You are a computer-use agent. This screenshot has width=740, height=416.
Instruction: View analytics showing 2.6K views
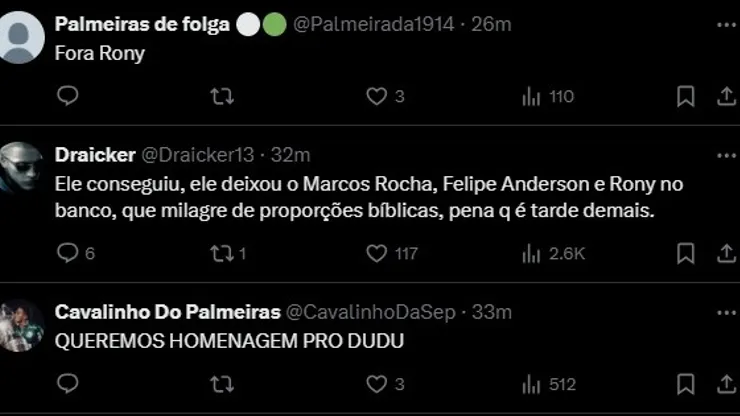tap(531, 253)
